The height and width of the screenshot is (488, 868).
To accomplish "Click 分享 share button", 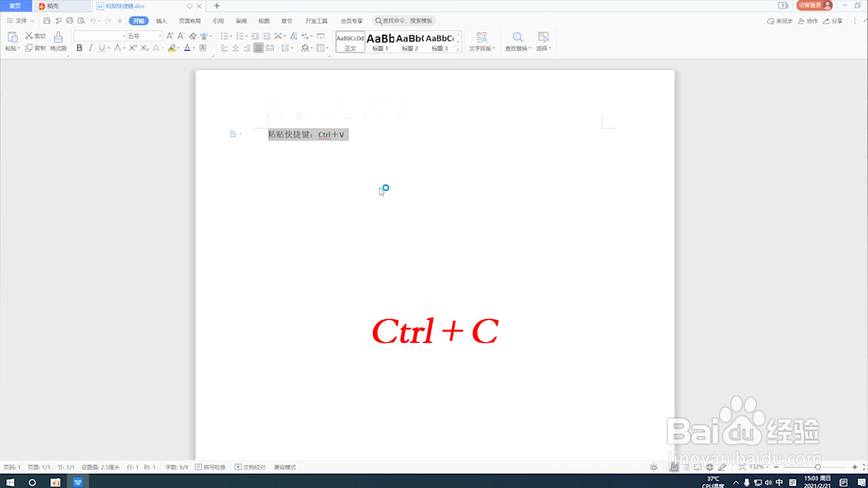I will tap(833, 21).
